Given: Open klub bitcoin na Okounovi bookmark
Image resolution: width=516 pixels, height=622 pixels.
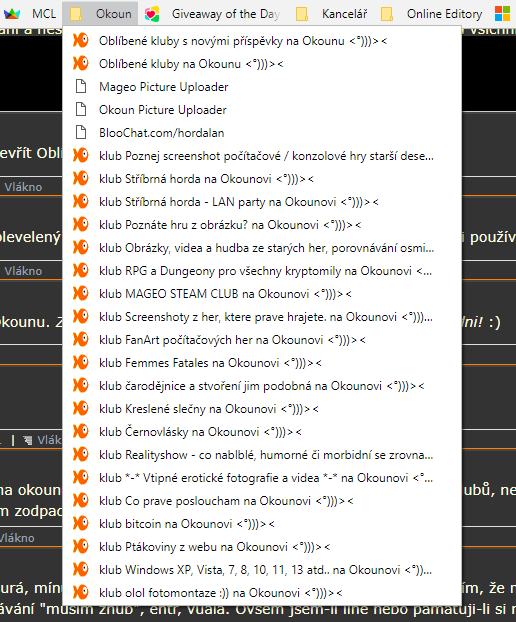Looking at the screenshot, I should point(262,524).
